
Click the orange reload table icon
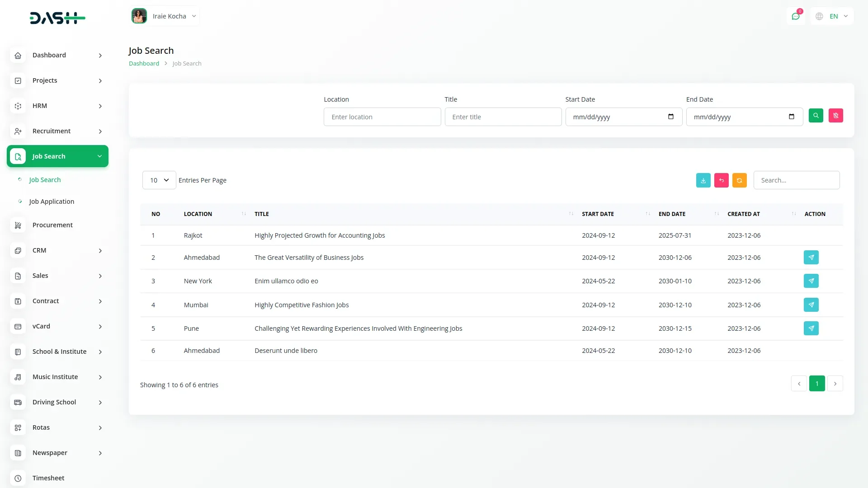(739, 180)
